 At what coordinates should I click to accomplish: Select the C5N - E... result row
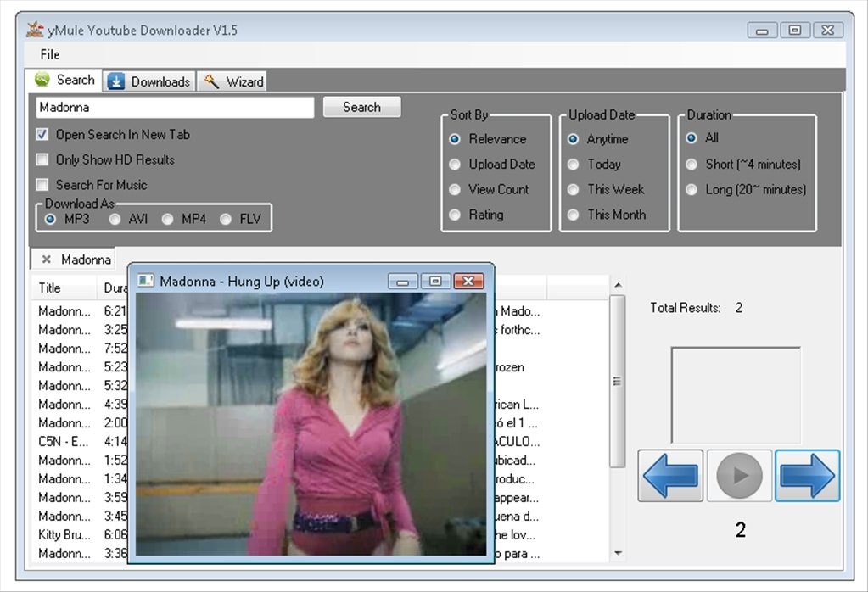click(81, 442)
